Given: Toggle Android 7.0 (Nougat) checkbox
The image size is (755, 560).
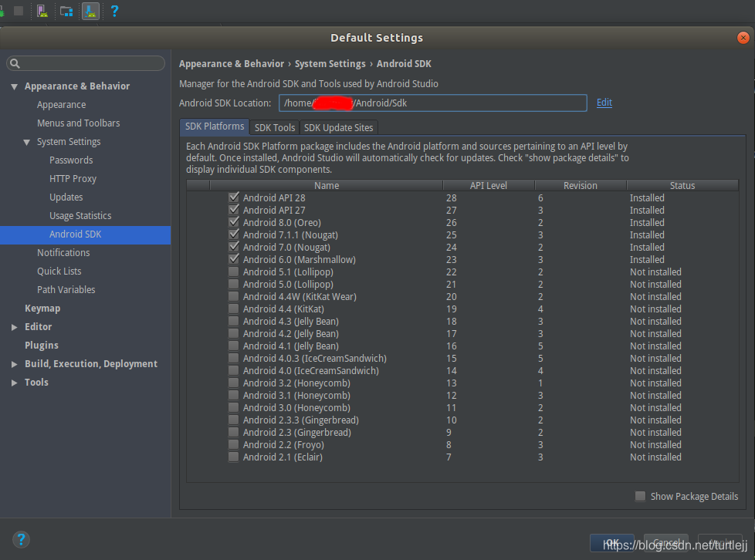Looking at the screenshot, I should [x=234, y=247].
